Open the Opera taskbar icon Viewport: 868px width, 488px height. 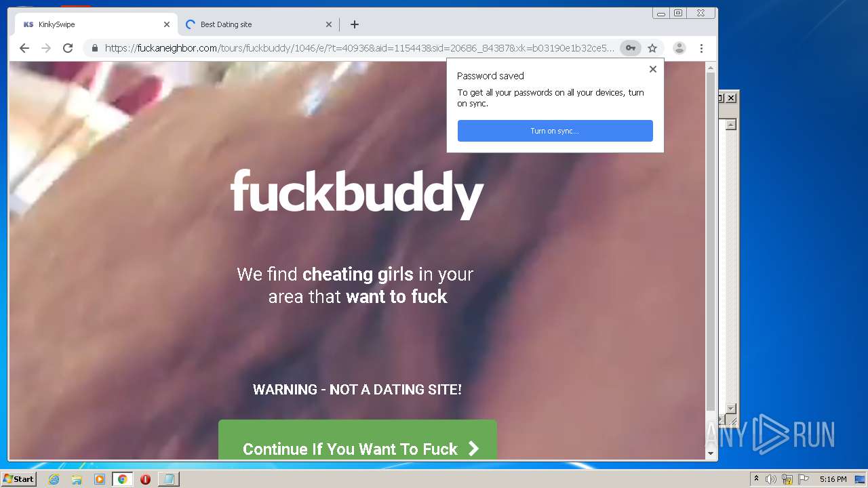pos(145,479)
